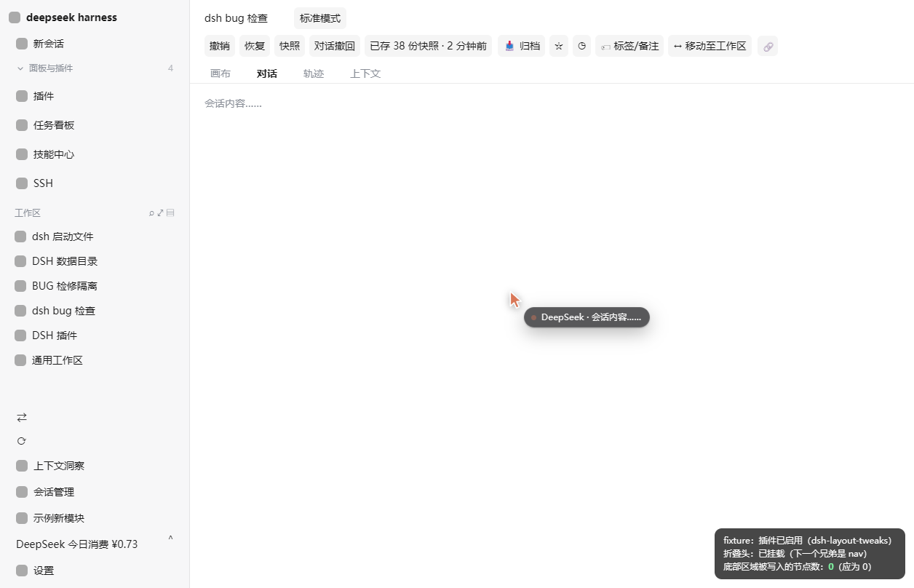The height and width of the screenshot is (588, 914).
Task: Click 移动至工作区 button
Action: (x=710, y=46)
